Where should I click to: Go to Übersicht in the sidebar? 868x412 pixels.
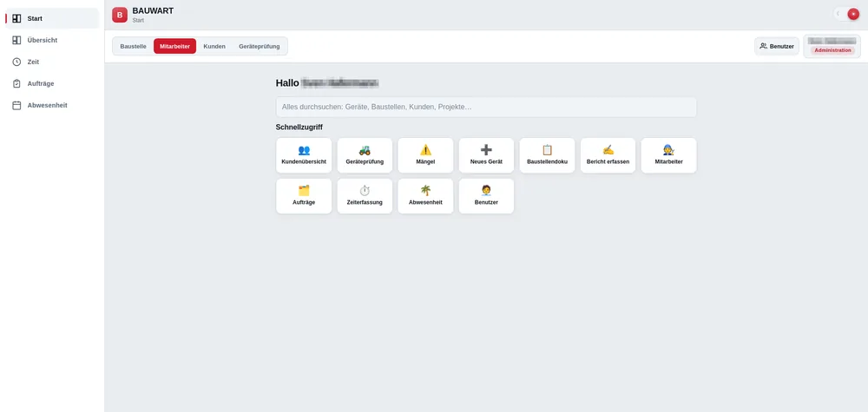coord(52,40)
